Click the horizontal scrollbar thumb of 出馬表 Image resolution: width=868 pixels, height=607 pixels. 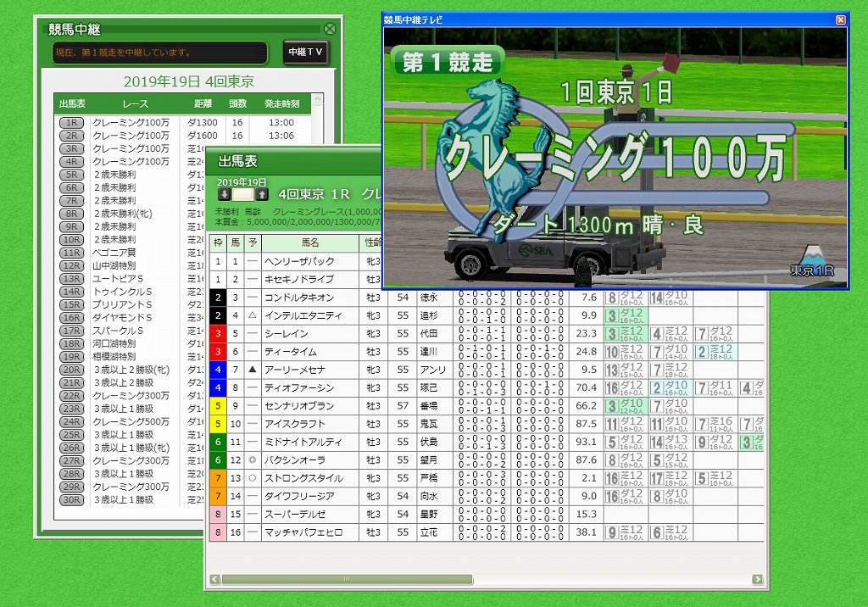(347, 579)
